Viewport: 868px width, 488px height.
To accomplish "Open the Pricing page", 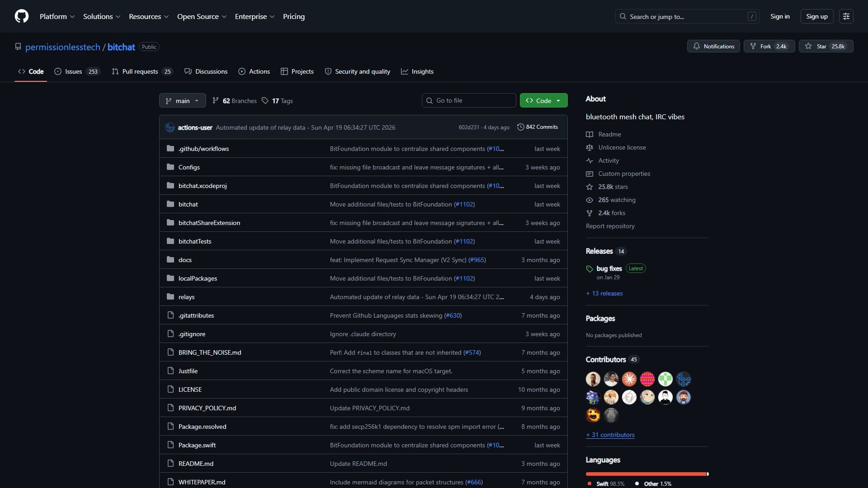I will tap(294, 16).
